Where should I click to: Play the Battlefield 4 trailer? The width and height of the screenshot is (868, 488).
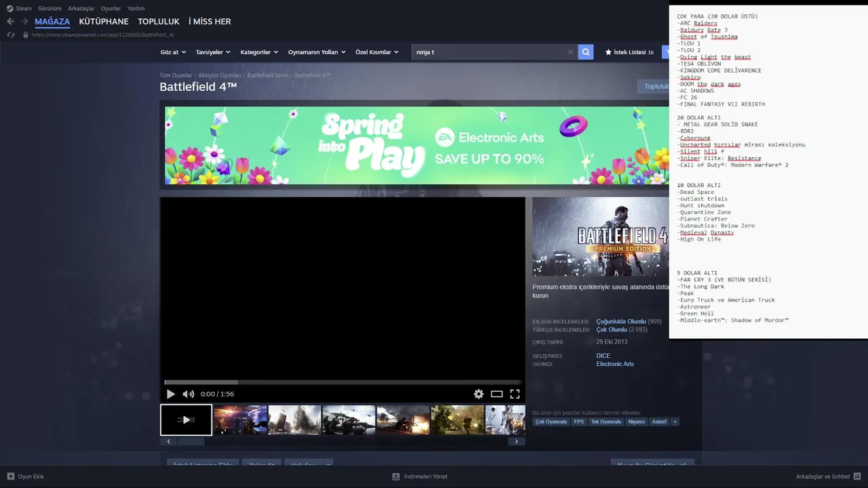[x=170, y=394]
